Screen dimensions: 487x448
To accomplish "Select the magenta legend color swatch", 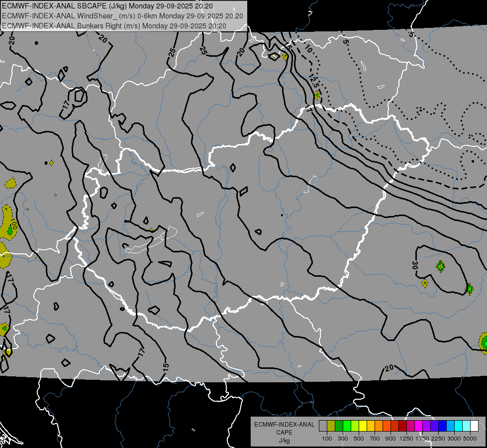I will pos(418,426).
